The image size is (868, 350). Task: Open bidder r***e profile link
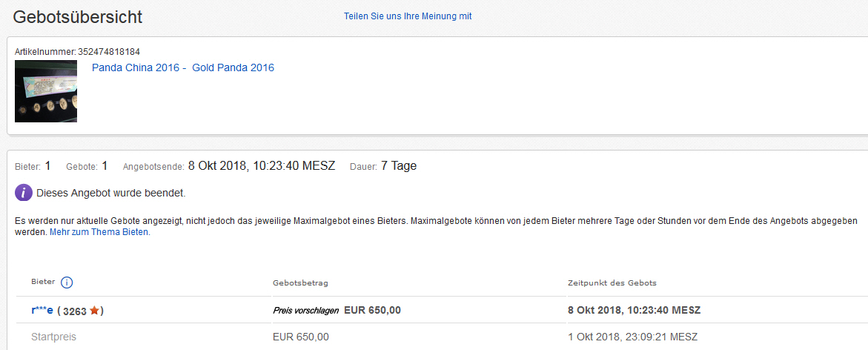[x=42, y=310]
